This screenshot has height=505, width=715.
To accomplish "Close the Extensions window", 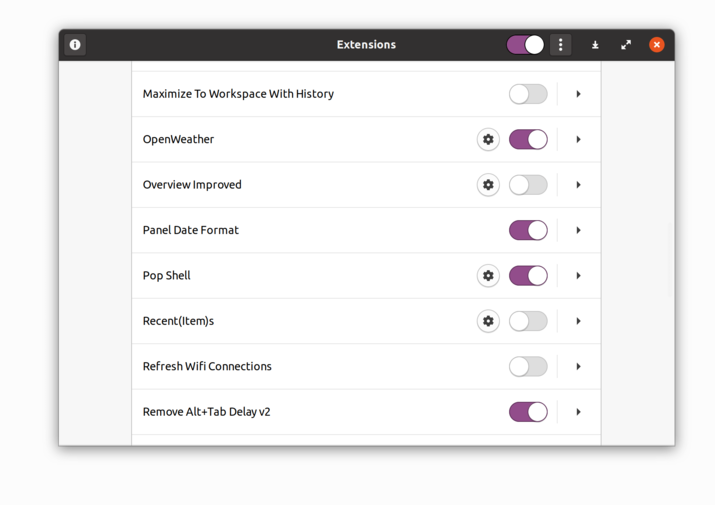I will [x=657, y=45].
